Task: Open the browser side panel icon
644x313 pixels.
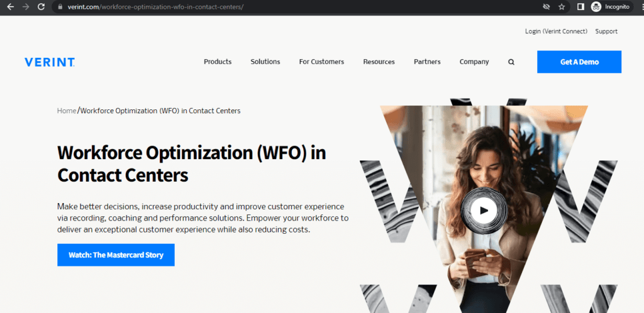Action: click(580, 7)
